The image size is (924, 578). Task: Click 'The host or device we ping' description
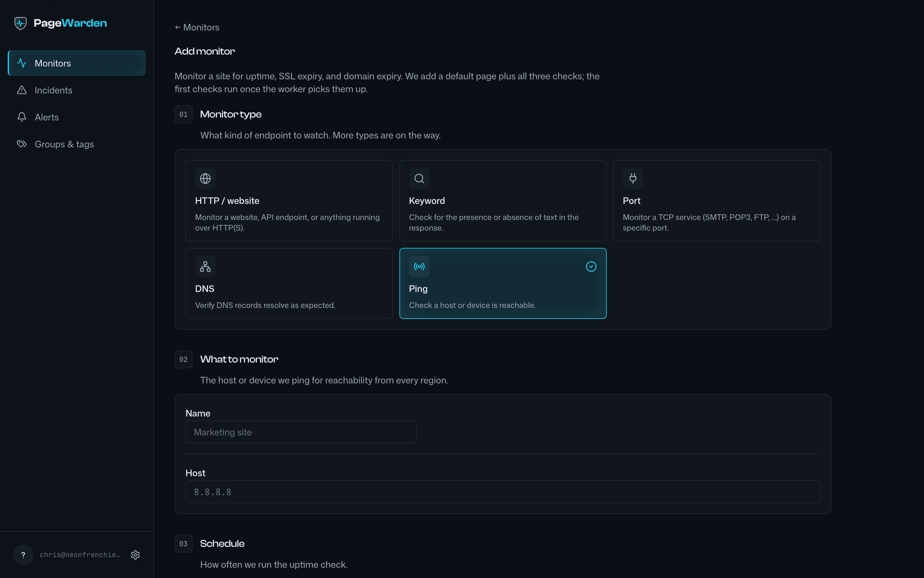point(324,381)
